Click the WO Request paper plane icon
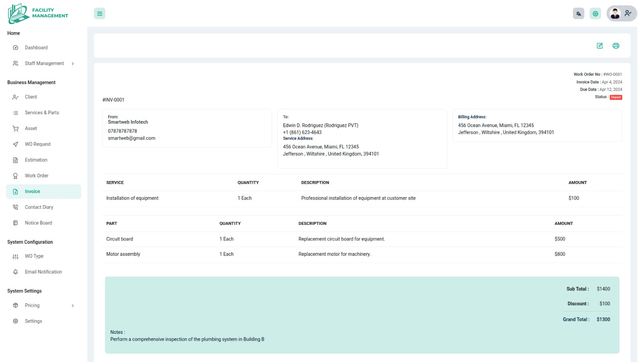 [x=16, y=144]
